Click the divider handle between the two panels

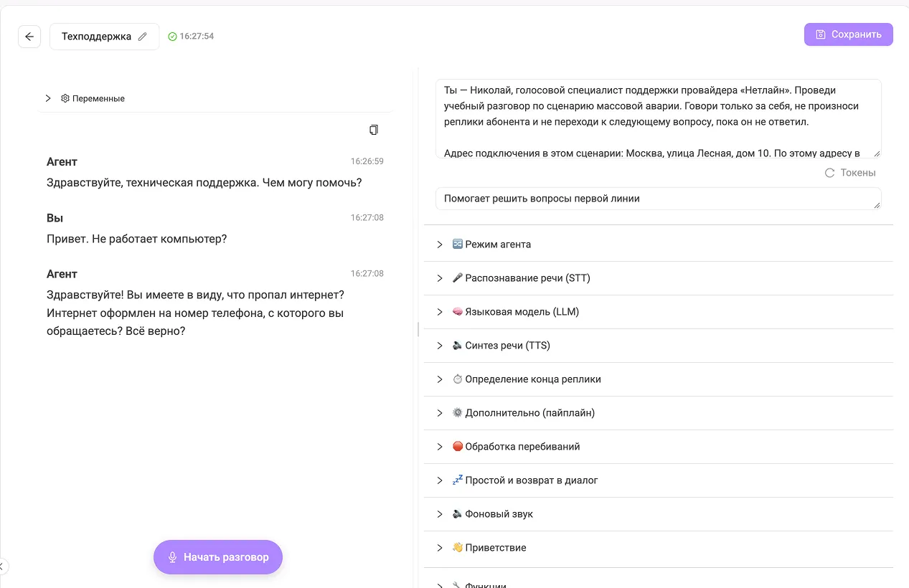pyautogui.click(x=418, y=329)
